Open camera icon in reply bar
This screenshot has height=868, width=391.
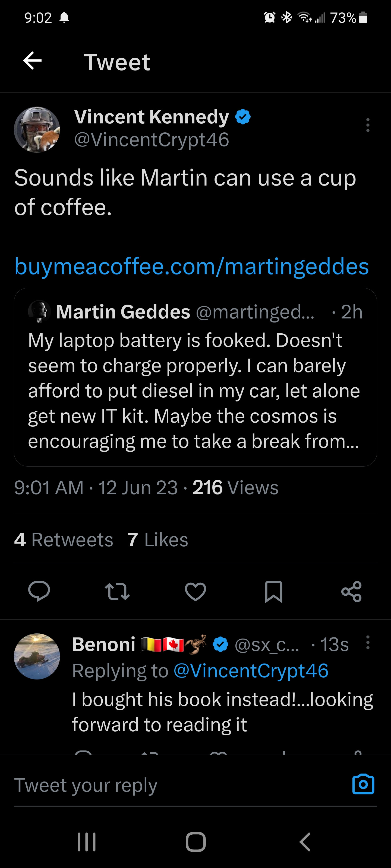[363, 784]
